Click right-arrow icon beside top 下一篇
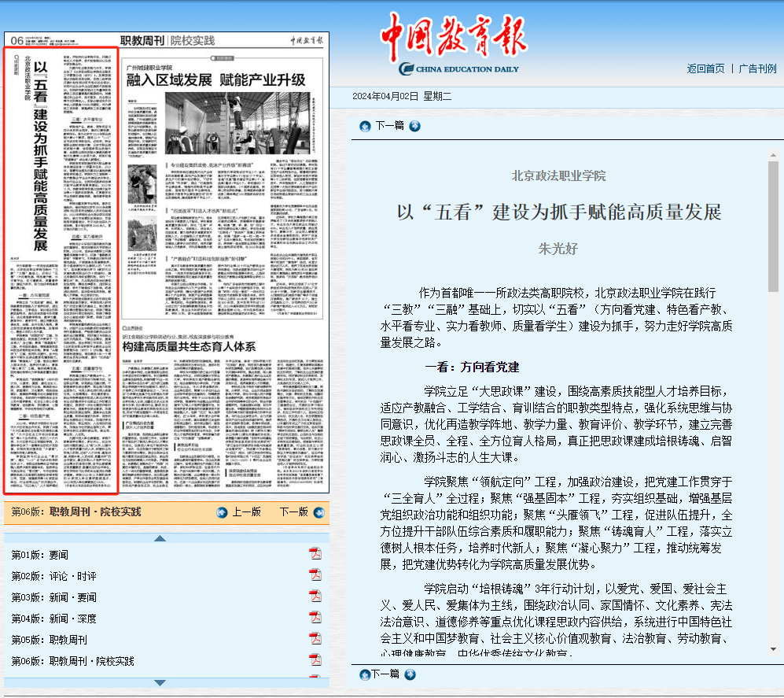This screenshot has width=784, height=698. (414, 126)
